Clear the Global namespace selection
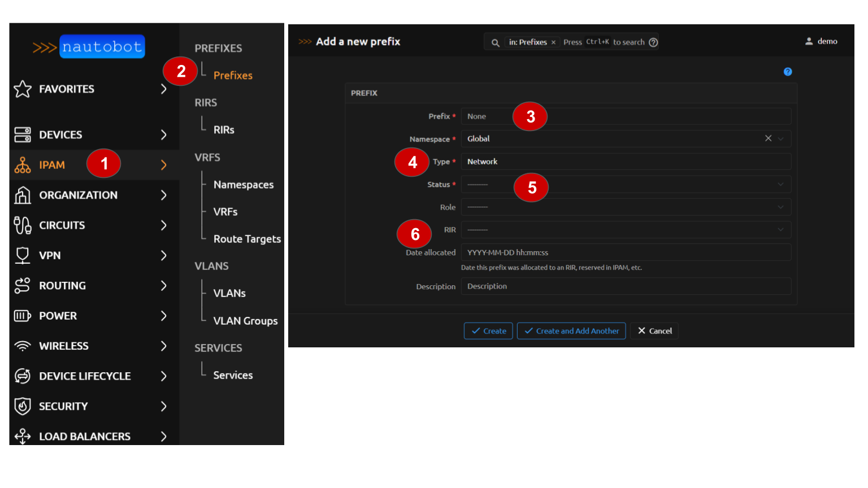Image resolution: width=868 pixels, height=488 pixels. (768, 138)
